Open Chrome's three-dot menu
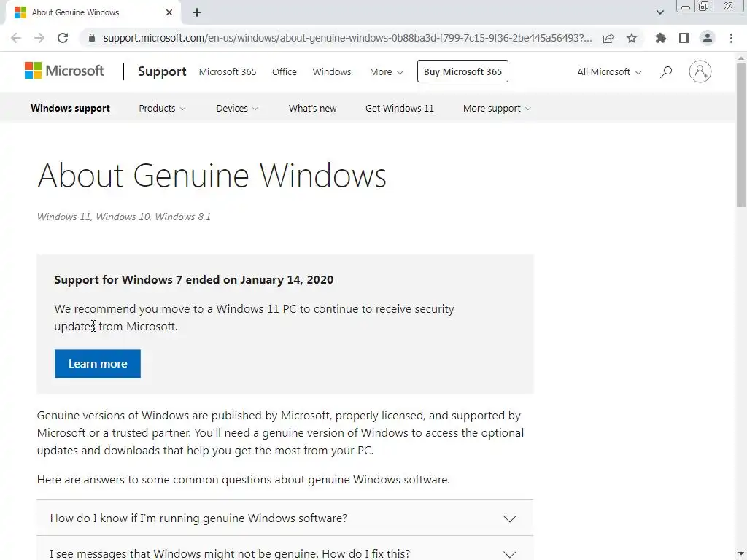 [x=731, y=38]
